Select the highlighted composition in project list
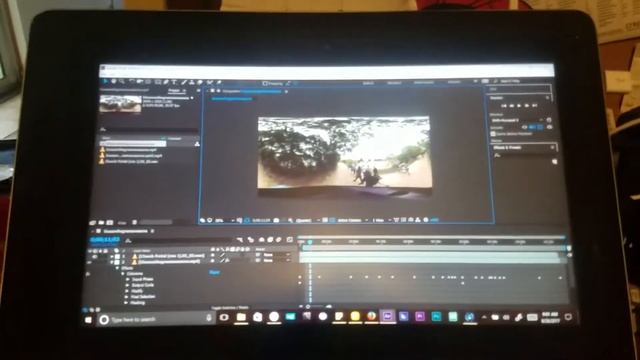Image resolution: width=640 pixels, height=360 pixels. click(133, 144)
